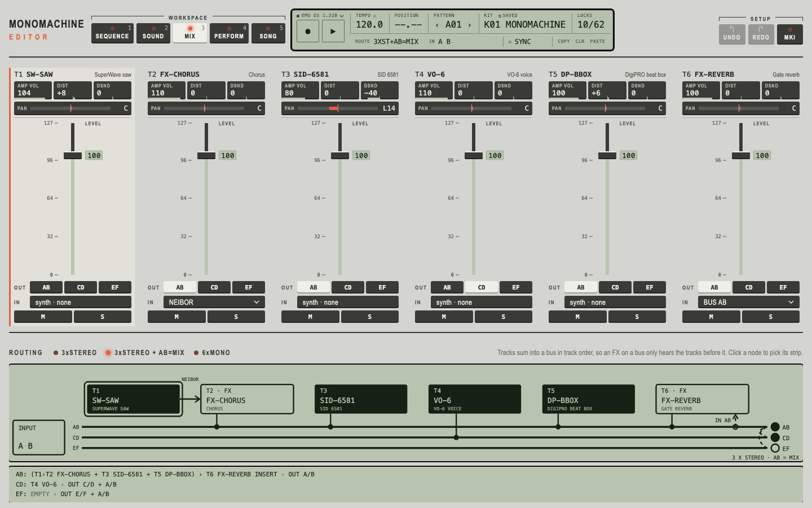The height and width of the screenshot is (508, 812).
Task: Click the T3 SID-6581 DSND value field
Action: 379,90
